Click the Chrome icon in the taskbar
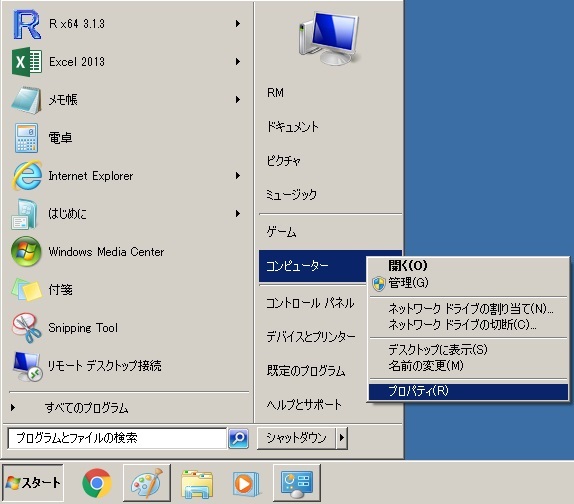 (97, 483)
